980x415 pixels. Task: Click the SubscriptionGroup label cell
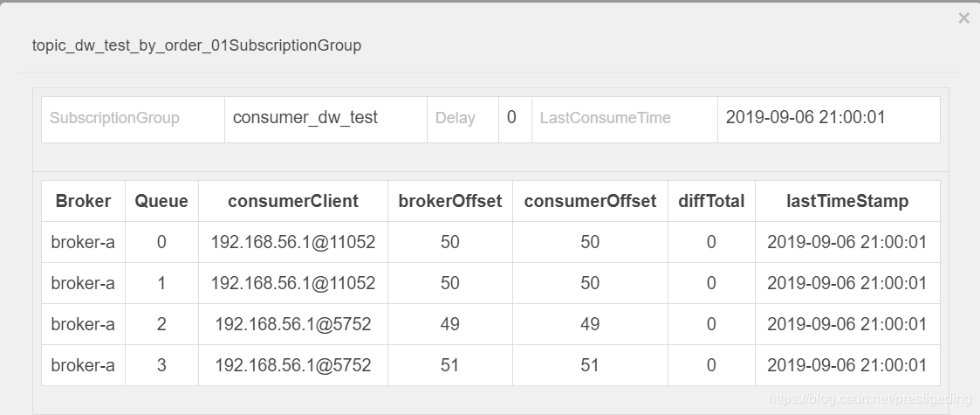click(x=114, y=118)
